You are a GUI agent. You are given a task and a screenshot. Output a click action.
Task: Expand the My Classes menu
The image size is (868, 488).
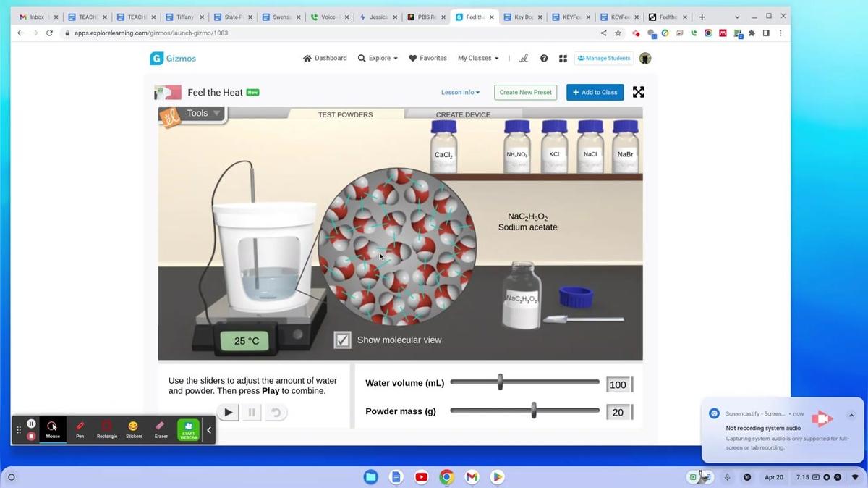(x=477, y=59)
